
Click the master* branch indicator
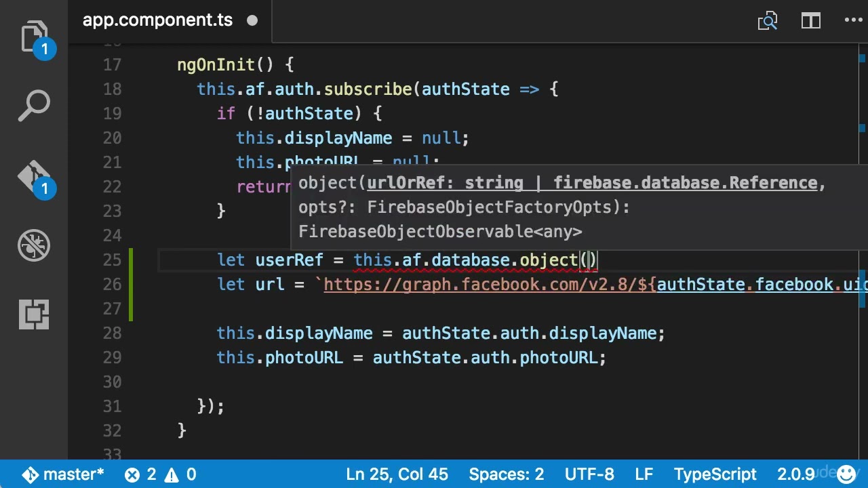pos(63,474)
